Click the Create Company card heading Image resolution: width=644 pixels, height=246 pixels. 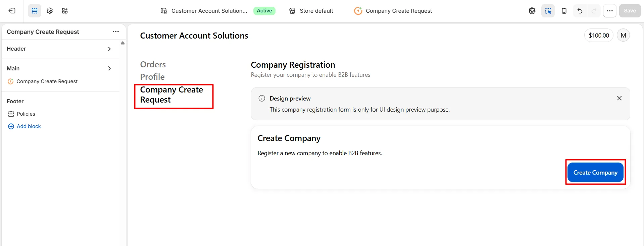coord(289,138)
